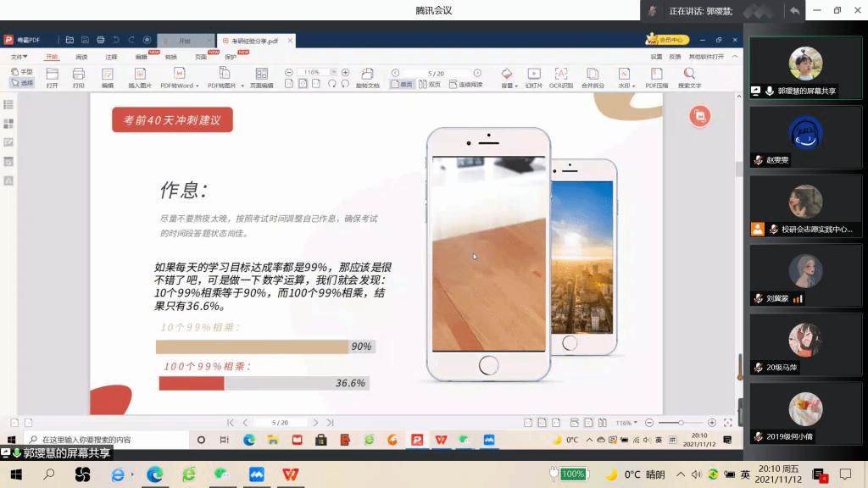Open the 页面编辑 page edit tool
The width and height of the screenshot is (868, 488).
pyautogui.click(x=261, y=78)
